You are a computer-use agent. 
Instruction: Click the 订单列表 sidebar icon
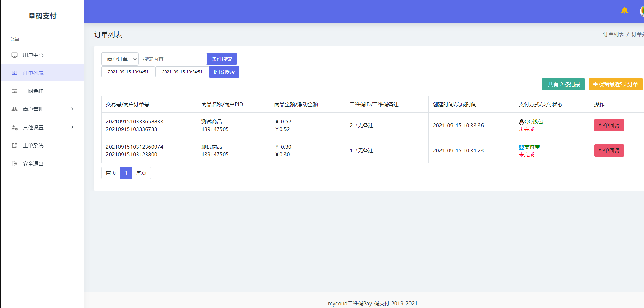[14, 73]
